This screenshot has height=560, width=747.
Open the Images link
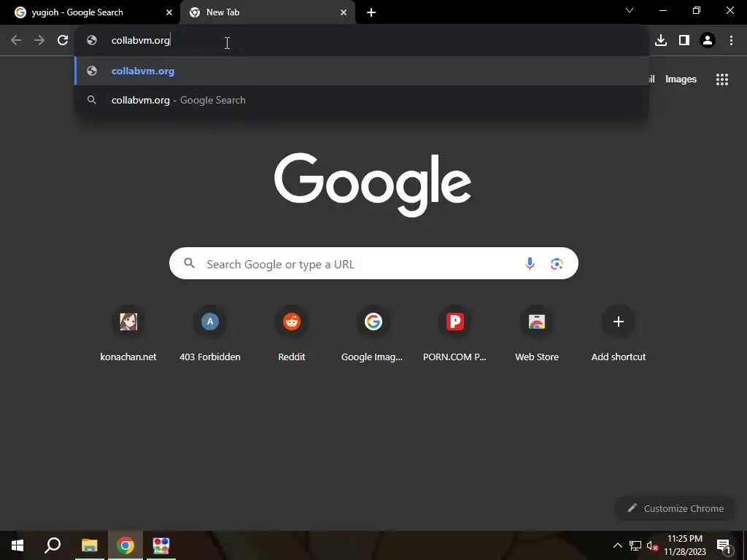[x=681, y=79]
